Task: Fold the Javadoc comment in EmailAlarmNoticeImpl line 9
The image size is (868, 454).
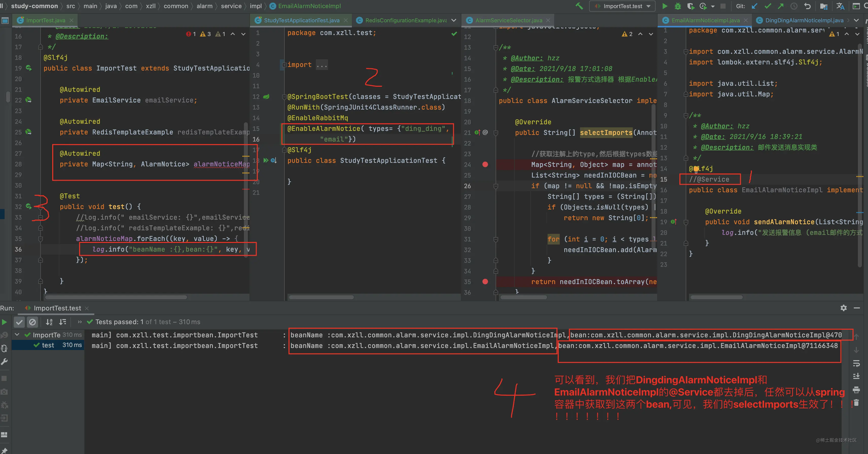Action: click(686, 116)
